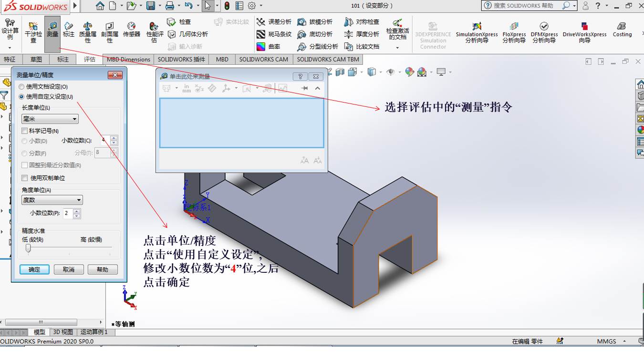
Task: Toggle 使用双制单位 checkbox
Action: 25,178
